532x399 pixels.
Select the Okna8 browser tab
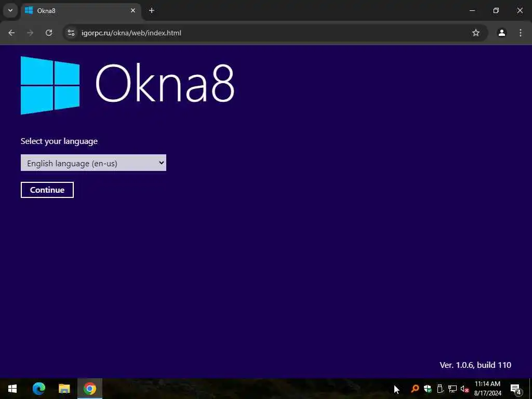point(81,11)
